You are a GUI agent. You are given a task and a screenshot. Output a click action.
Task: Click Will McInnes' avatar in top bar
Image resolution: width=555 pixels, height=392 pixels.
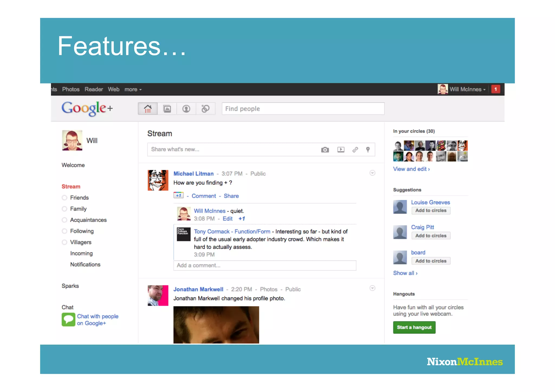pyautogui.click(x=443, y=89)
